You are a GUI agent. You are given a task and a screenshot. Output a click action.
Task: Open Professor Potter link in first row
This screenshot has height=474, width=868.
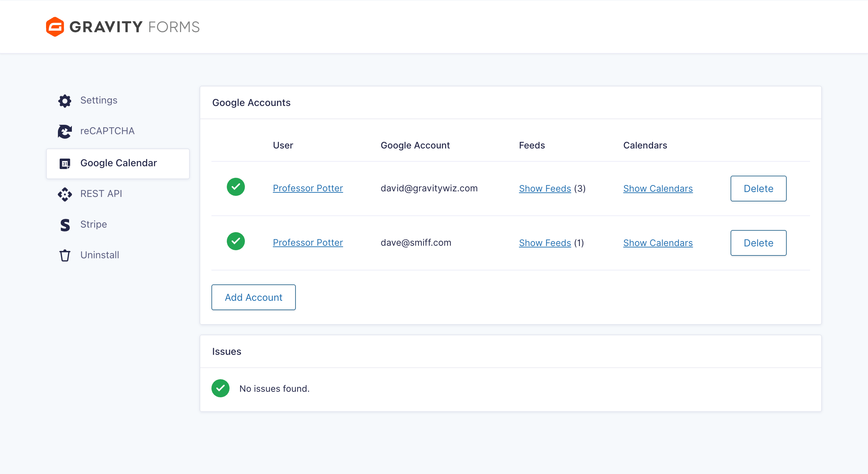coord(308,188)
